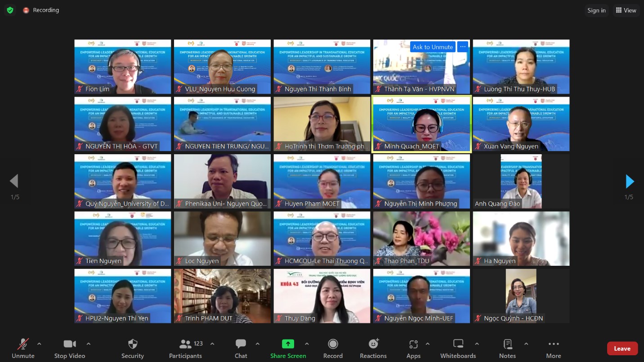Go to next gallery page with right arrow
This screenshot has width=644, height=362.
pos(630,182)
